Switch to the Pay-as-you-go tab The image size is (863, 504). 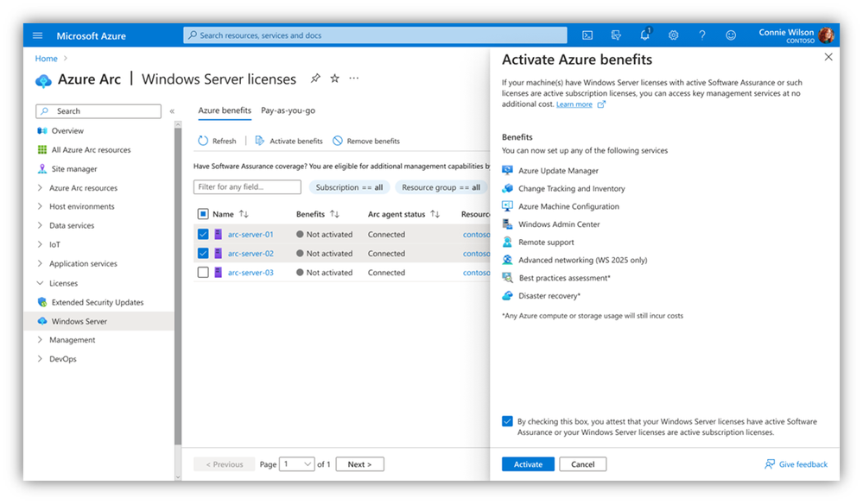pos(288,110)
